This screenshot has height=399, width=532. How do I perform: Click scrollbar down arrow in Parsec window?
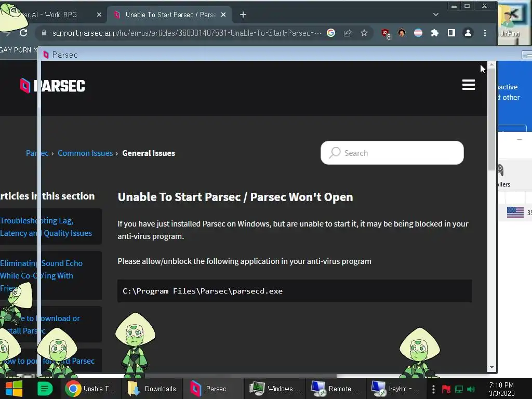pyautogui.click(x=491, y=367)
